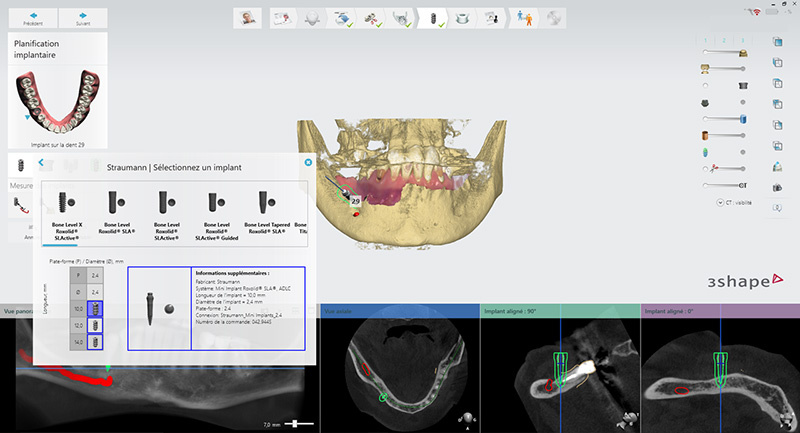Toggle the green-blue implant capsule visibility
800x433 pixels.
tap(743, 152)
